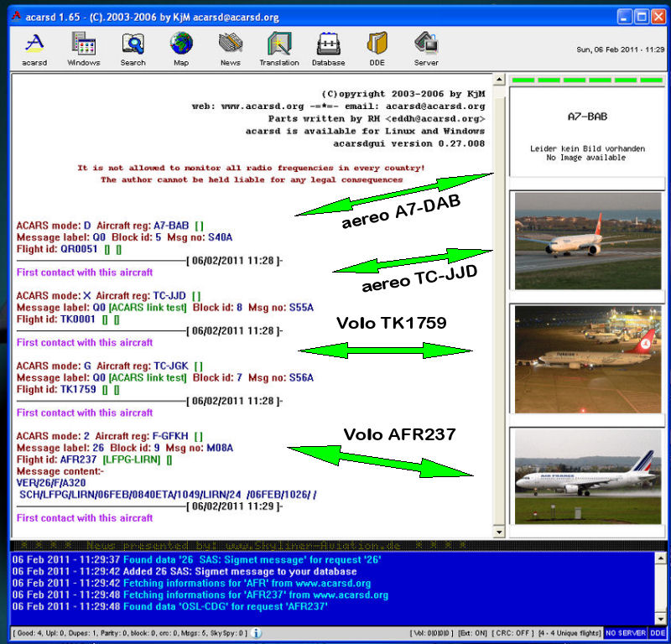Click the Ext: ON status entry
Image resolution: width=671 pixels, height=644 pixels.
point(472,633)
